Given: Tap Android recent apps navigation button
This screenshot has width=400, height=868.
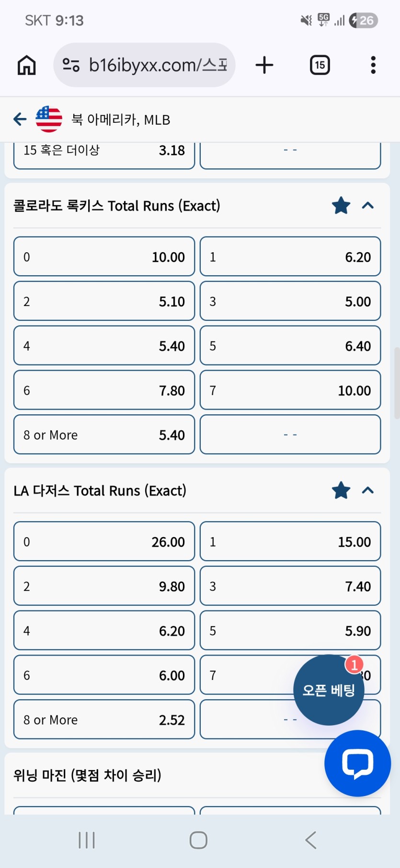Looking at the screenshot, I should click(x=87, y=840).
